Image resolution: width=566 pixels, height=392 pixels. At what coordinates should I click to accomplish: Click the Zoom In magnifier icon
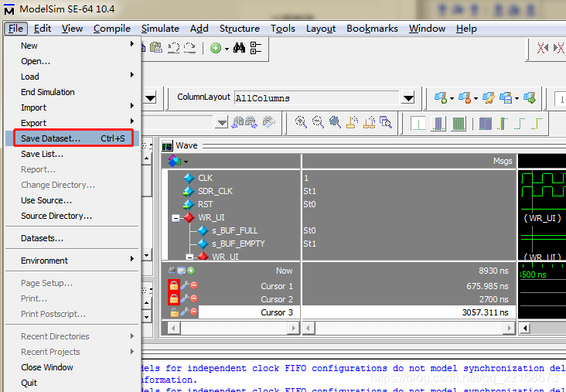click(301, 122)
